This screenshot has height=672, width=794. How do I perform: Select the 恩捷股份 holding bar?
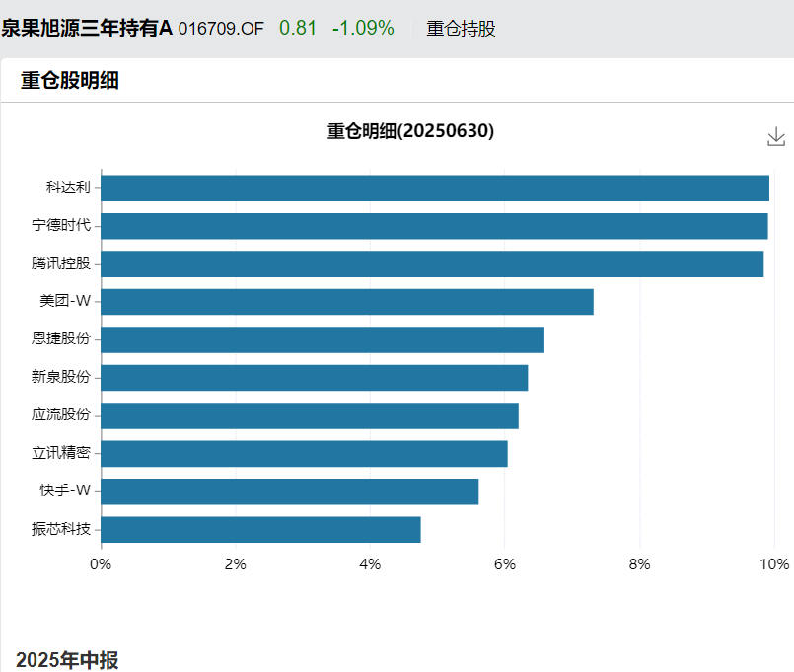tap(323, 339)
